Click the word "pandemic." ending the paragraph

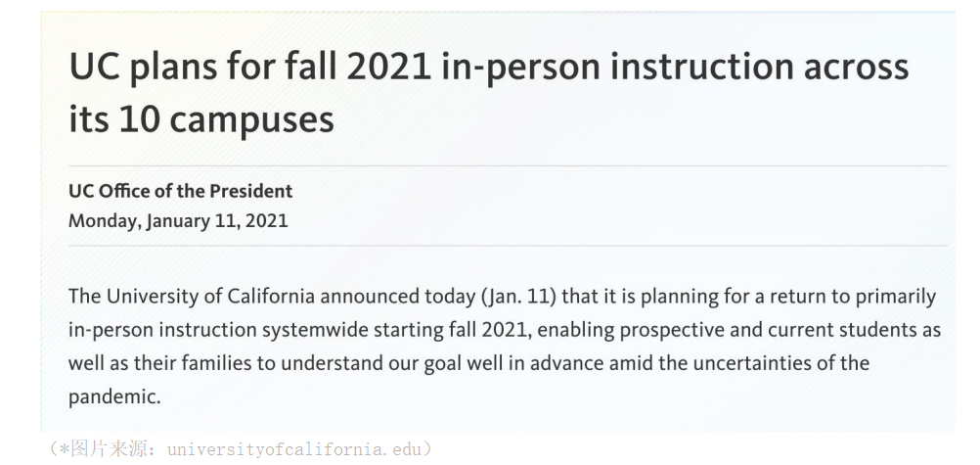(114, 397)
